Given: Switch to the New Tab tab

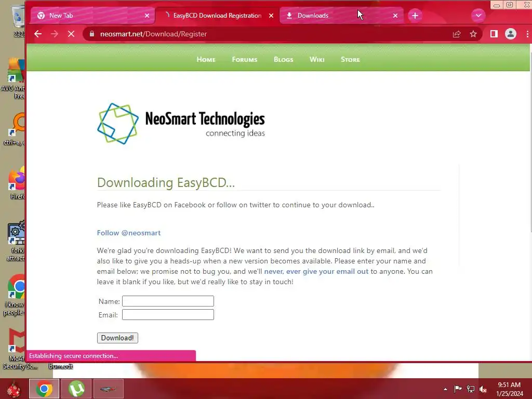Looking at the screenshot, I should click(x=94, y=16).
